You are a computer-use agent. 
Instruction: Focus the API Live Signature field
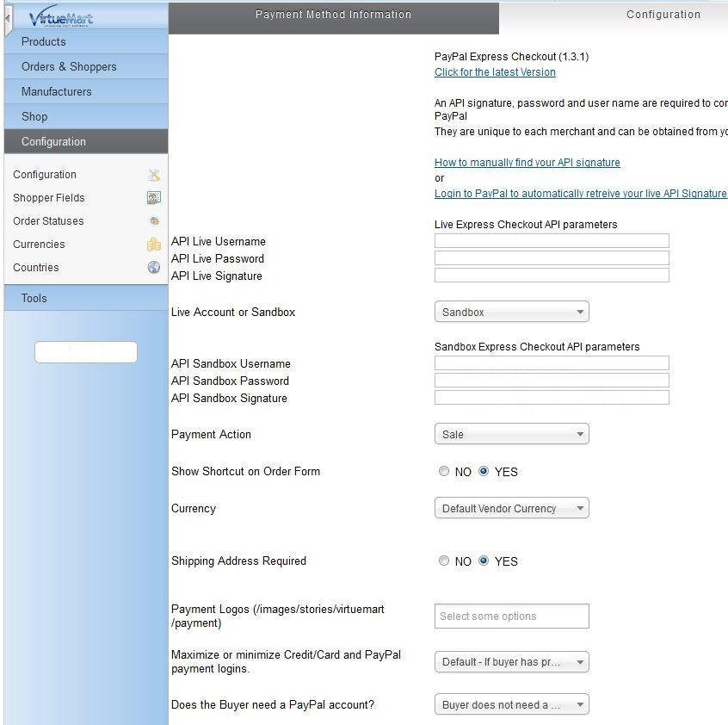tap(552, 276)
